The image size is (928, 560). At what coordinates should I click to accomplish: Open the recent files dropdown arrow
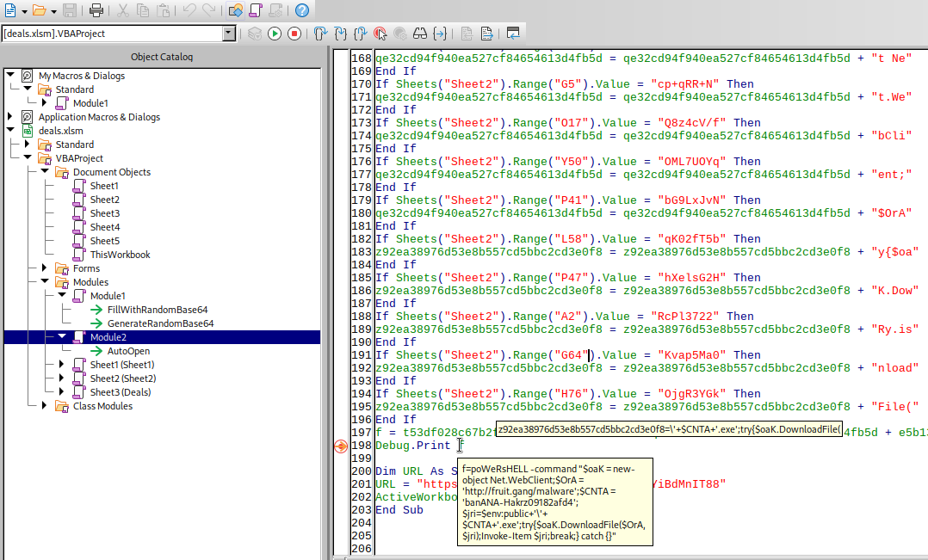point(53,10)
